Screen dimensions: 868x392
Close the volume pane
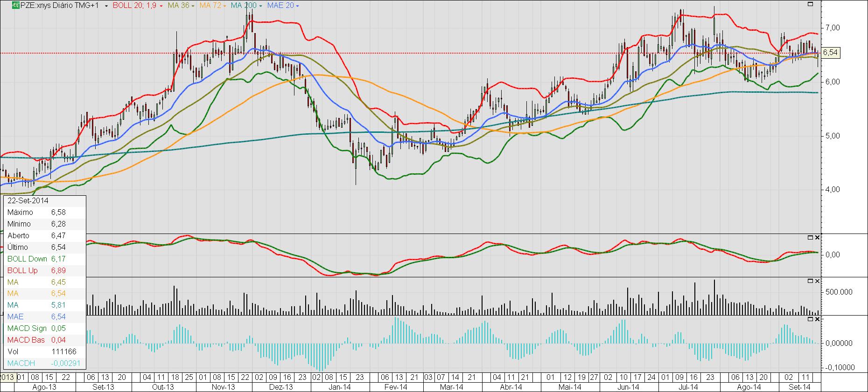tap(817, 281)
